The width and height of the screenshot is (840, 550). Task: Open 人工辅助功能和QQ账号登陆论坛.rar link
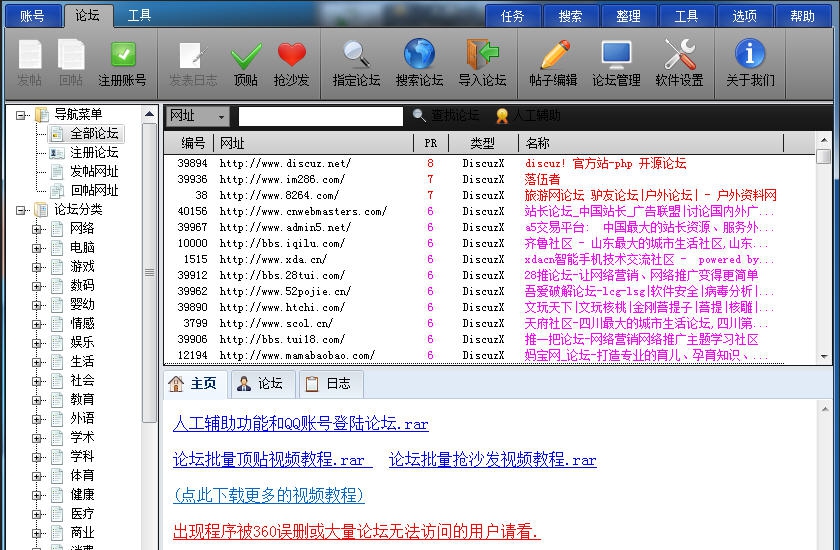coord(301,424)
